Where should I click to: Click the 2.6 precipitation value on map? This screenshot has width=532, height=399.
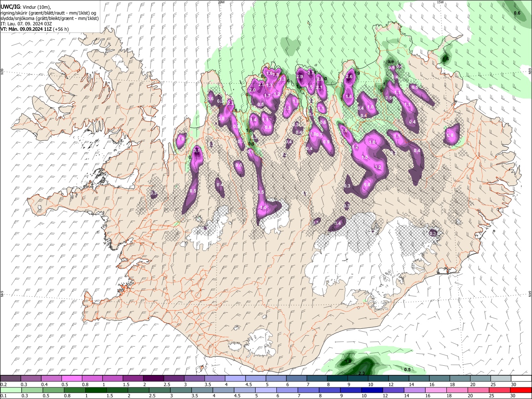click(349, 76)
